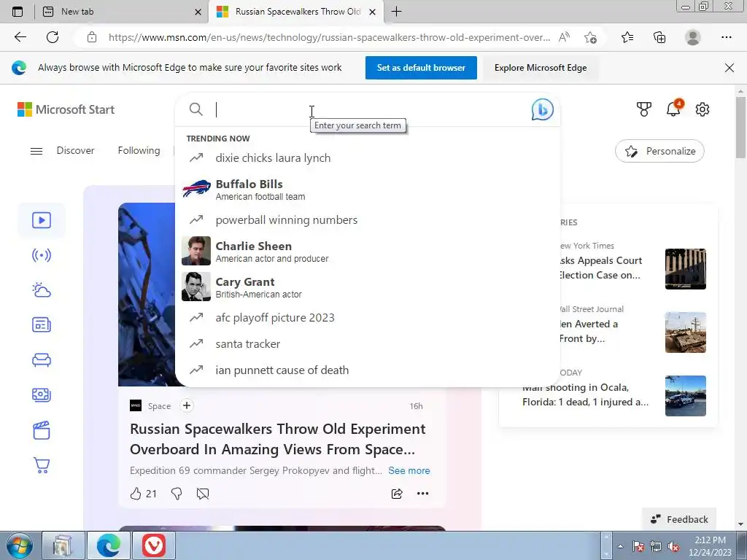Click the Microsoft Start logo
This screenshot has width=747, height=560.
click(x=66, y=109)
